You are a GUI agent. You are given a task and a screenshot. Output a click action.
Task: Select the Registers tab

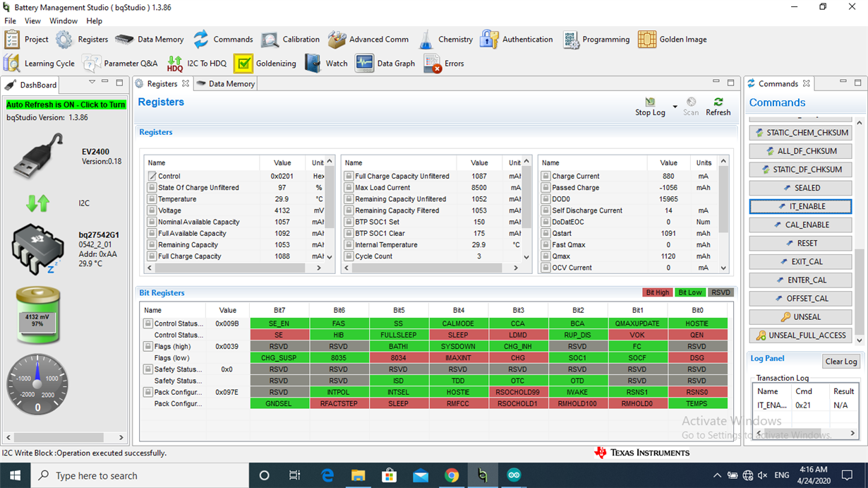point(163,83)
